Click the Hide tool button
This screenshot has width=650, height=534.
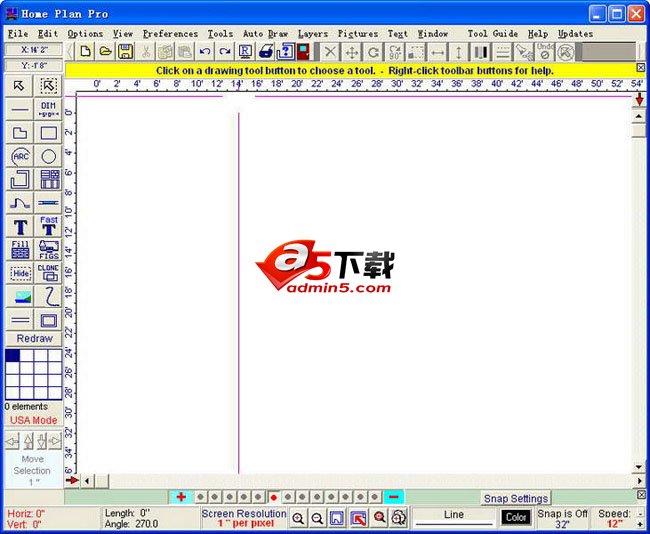pos(19,273)
